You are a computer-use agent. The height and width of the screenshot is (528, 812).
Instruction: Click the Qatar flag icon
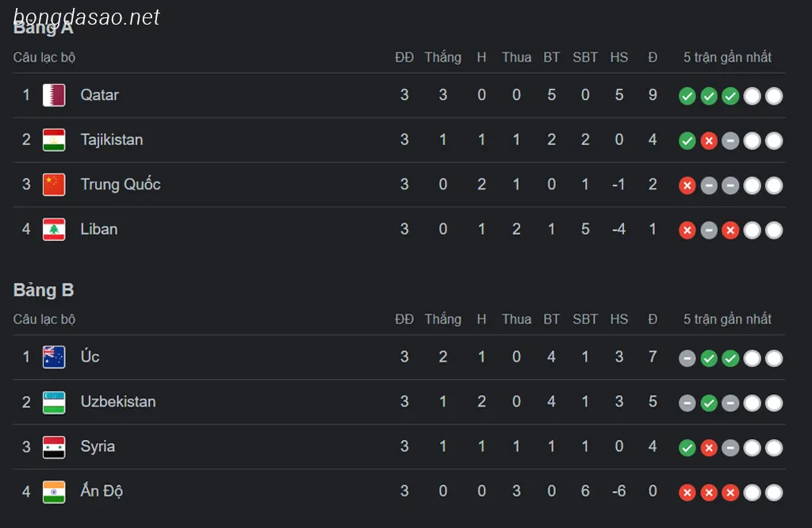[54, 95]
